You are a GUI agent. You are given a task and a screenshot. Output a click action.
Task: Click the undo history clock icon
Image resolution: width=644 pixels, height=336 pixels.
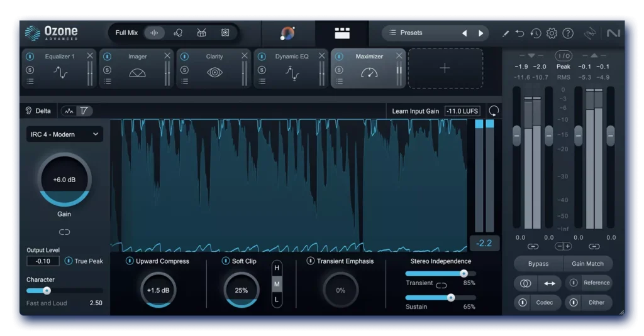pyautogui.click(x=536, y=33)
